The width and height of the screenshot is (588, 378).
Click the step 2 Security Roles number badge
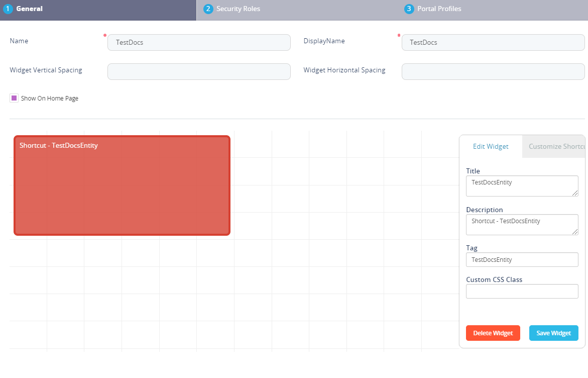click(208, 9)
